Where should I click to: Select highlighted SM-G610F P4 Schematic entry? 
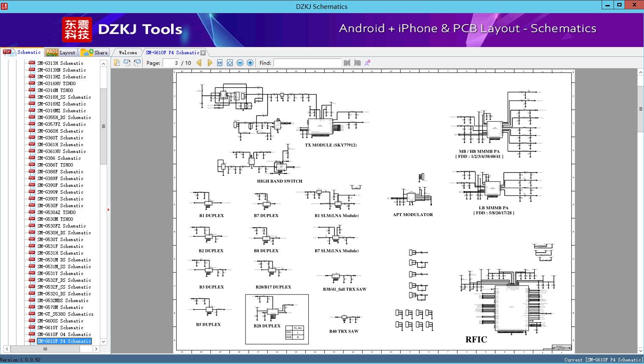64,341
